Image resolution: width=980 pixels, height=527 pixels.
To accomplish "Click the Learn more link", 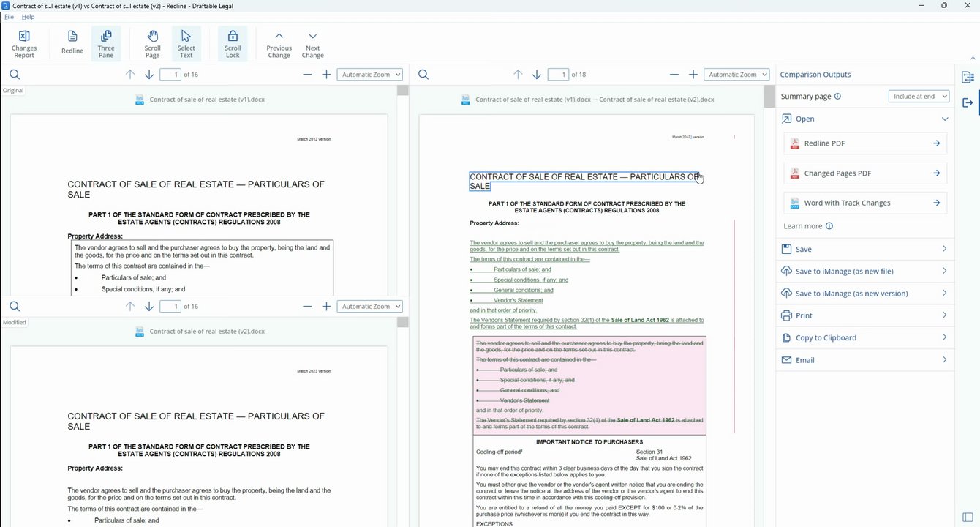I will click(802, 226).
